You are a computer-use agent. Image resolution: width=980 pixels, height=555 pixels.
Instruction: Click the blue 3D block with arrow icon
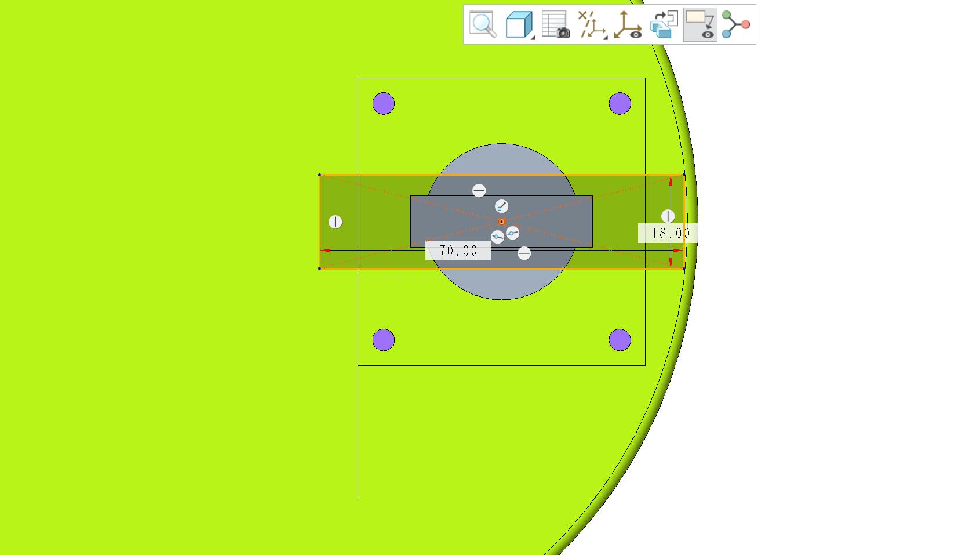pos(664,24)
